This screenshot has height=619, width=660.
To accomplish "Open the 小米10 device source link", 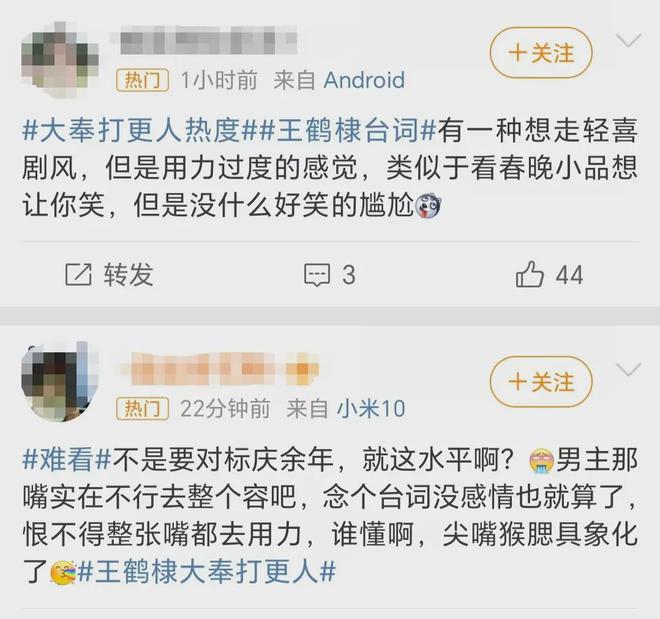I will click(371, 409).
